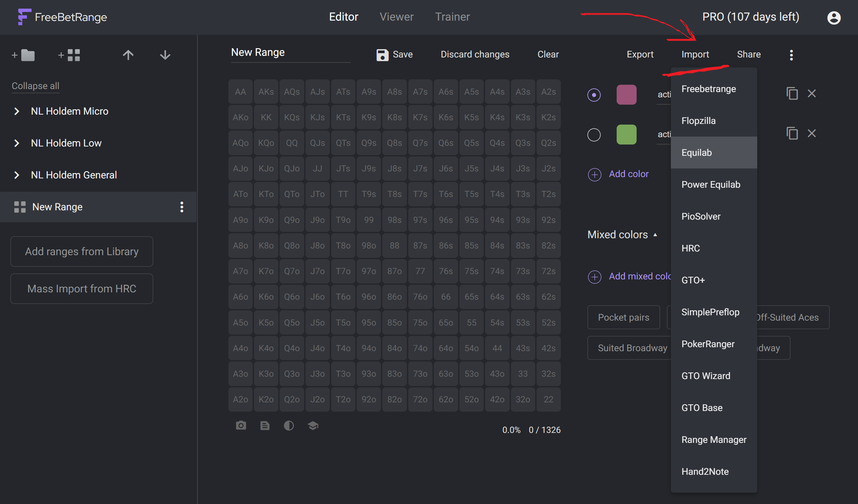Open the user account profile icon
Screen dimensions: 858x504
coord(834,17)
